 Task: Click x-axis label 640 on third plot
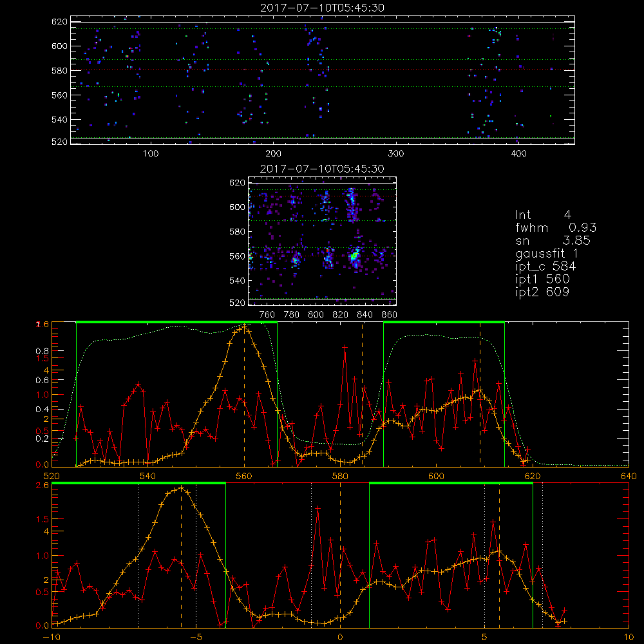click(x=629, y=476)
